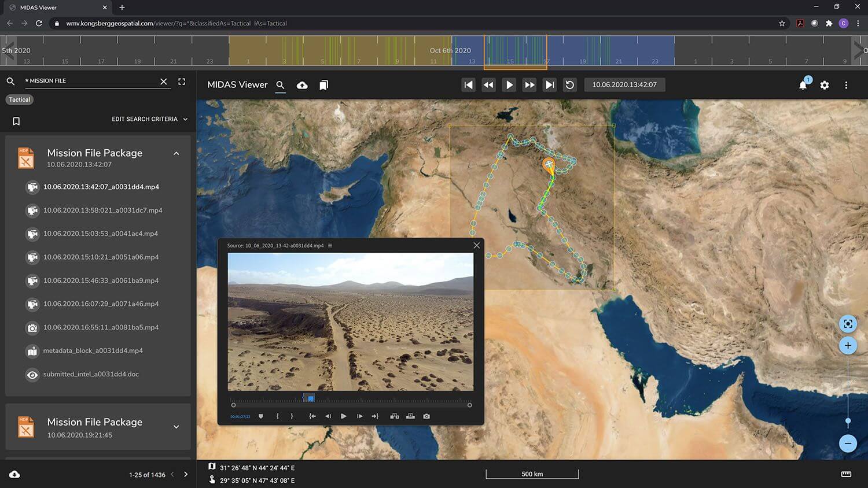Open the cloud upload panel in MIDAS Viewer toolbar
Viewport: 868px width, 488px height.
click(x=302, y=84)
